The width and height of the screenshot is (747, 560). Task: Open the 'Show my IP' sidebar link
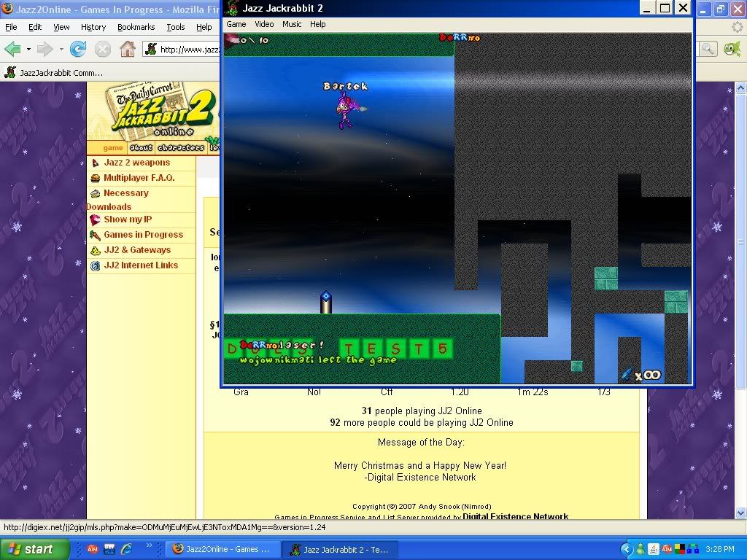128,219
